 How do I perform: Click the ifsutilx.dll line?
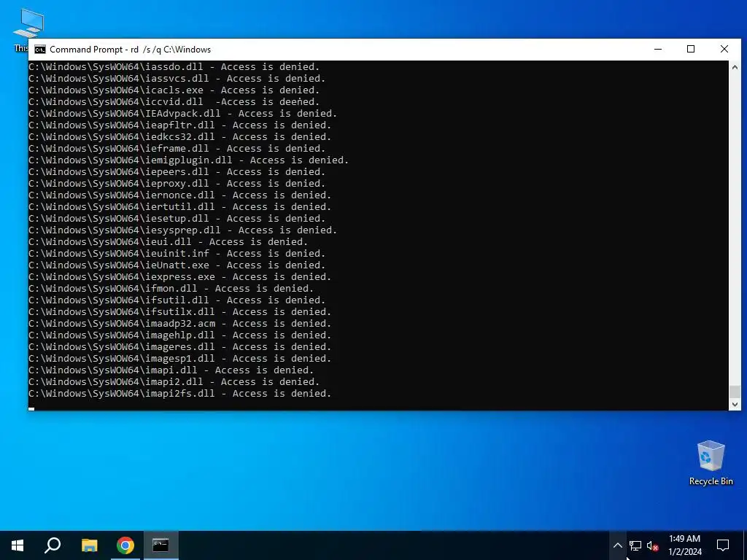click(179, 312)
